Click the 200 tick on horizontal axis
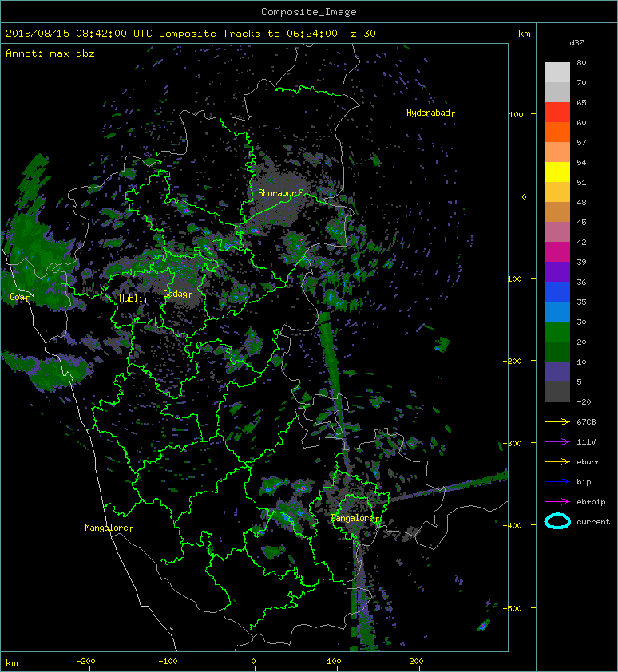618x672 pixels. [416, 662]
